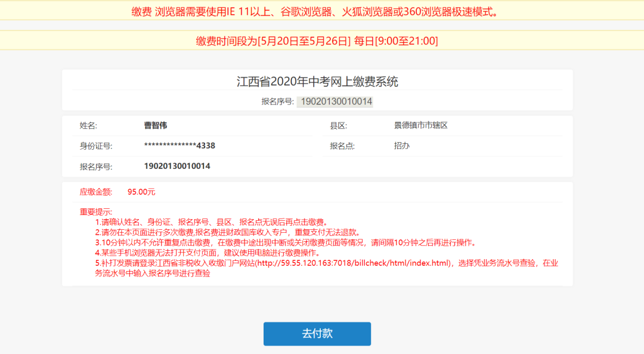Click notice 2 about duplicate payments not refunded
The image size is (644, 354).
point(229,233)
